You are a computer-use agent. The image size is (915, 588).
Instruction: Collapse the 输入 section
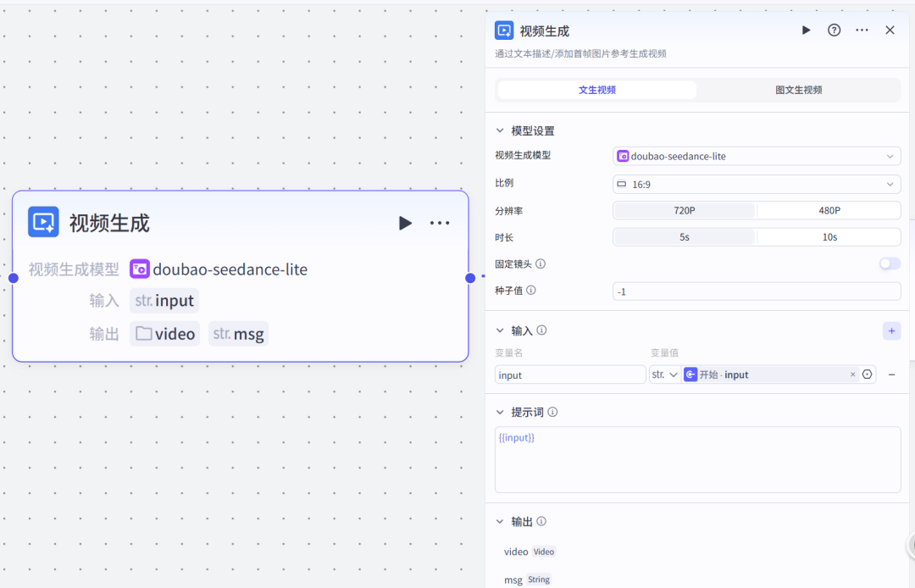click(500, 330)
